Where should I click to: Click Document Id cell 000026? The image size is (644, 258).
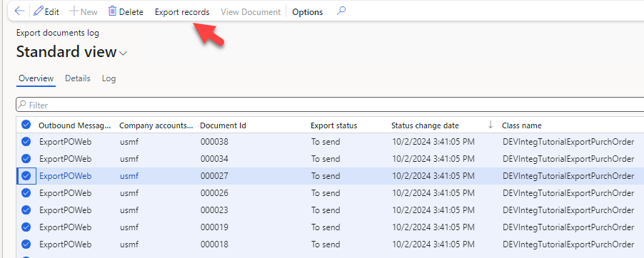214,192
